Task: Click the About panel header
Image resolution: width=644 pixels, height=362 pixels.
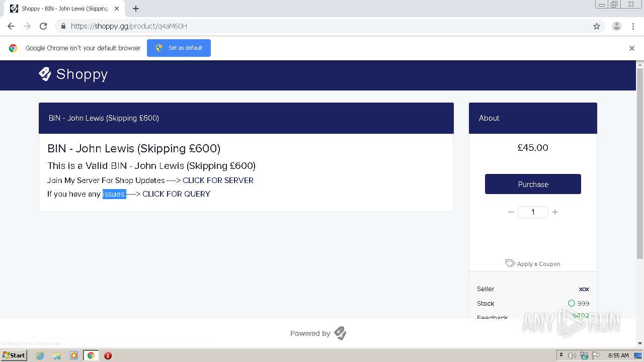Action: [x=533, y=118]
